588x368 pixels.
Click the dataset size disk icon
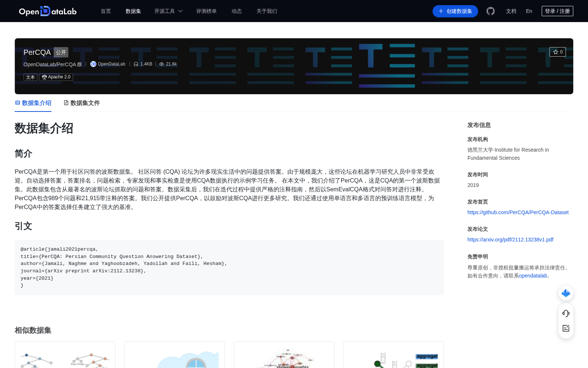[136, 64]
